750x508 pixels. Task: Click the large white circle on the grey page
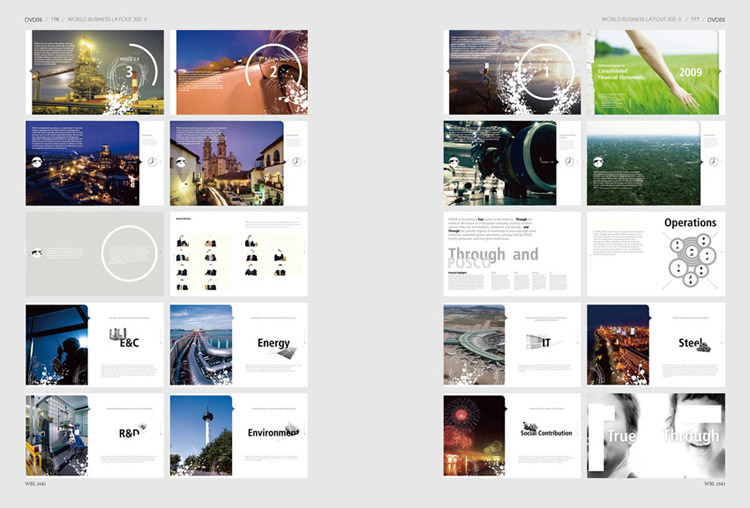(129, 254)
